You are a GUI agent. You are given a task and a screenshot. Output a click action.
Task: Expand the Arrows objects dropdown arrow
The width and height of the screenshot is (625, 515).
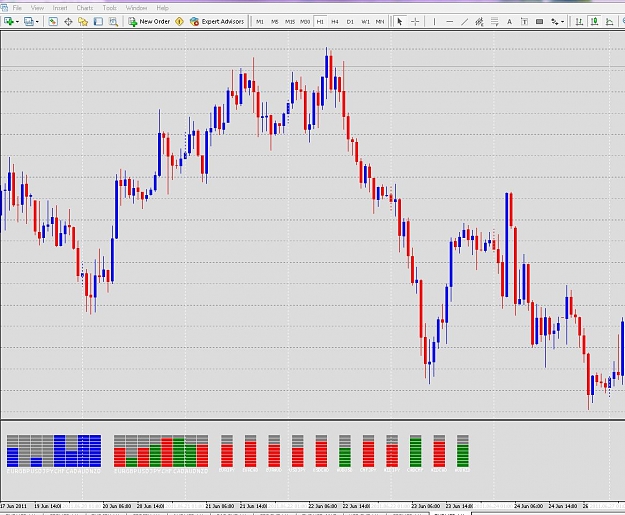(x=562, y=22)
